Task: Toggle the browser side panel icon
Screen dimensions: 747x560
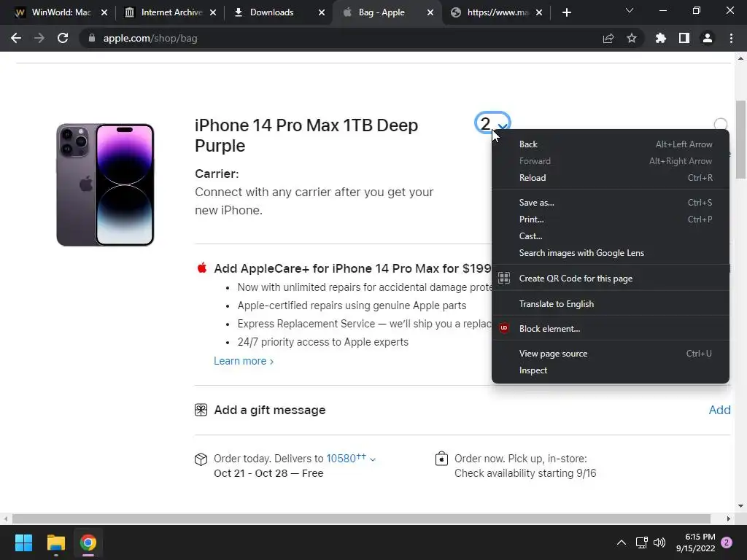Action: pyautogui.click(x=684, y=38)
